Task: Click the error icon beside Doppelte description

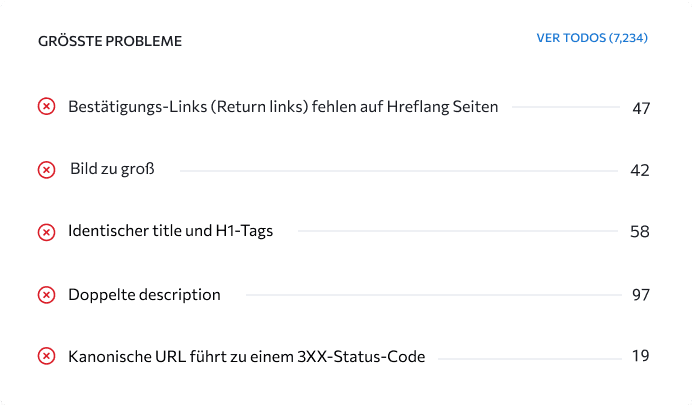Action: [x=46, y=295]
